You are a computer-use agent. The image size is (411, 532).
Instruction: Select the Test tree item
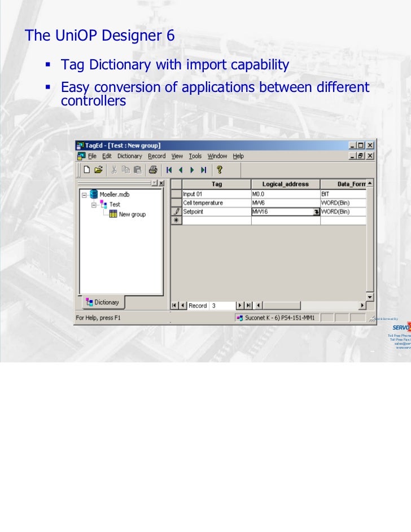[x=115, y=205]
